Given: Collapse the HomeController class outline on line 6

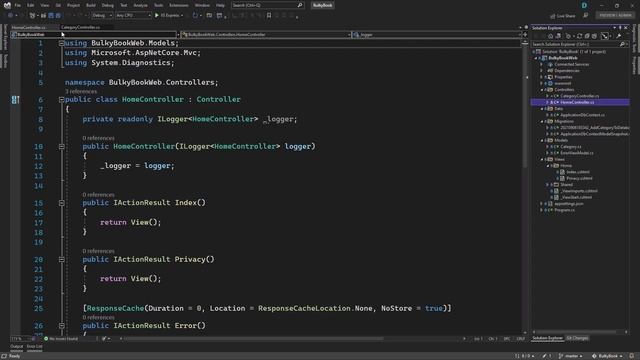Looking at the screenshot, I should [61, 99].
